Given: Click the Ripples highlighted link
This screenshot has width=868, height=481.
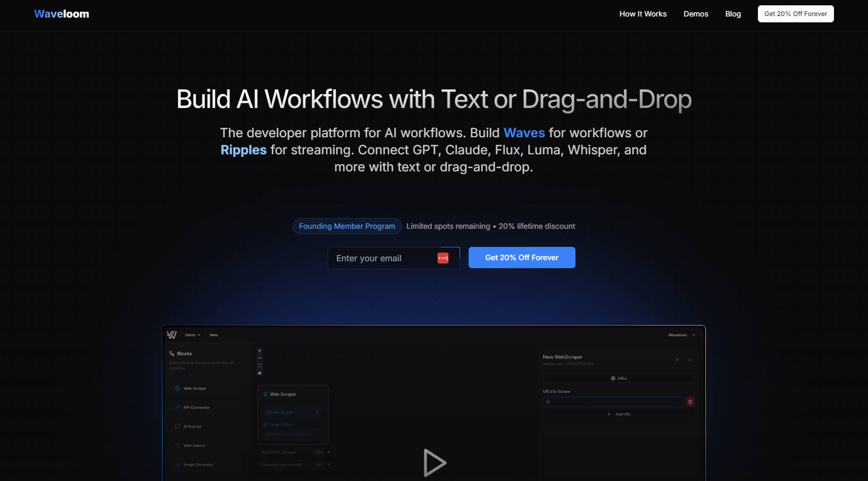Looking at the screenshot, I should pos(244,150).
